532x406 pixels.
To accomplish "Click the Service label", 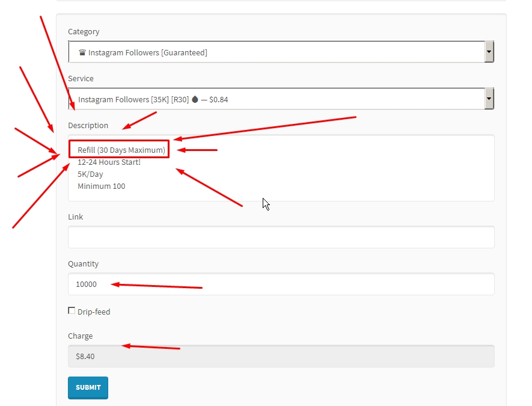I will click(81, 78).
